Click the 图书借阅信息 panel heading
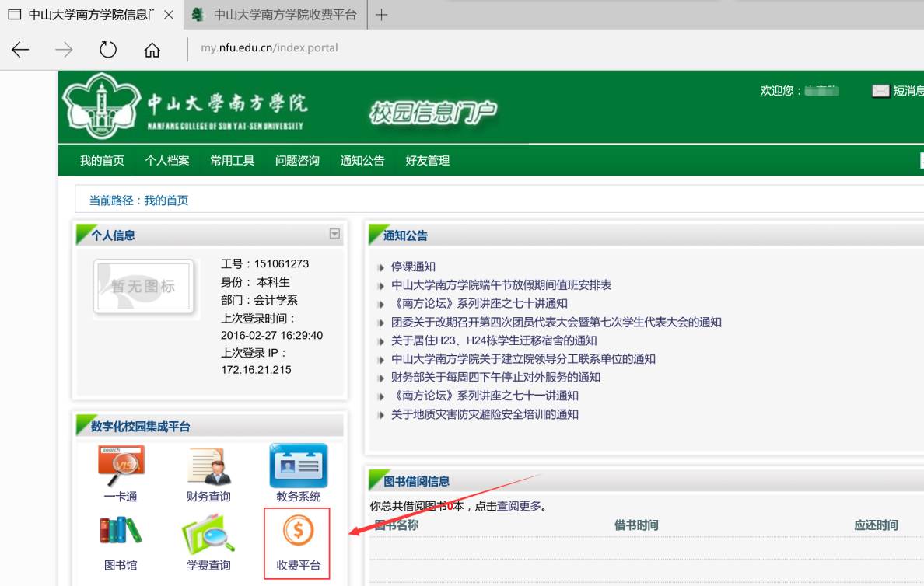The height and width of the screenshot is (586, 924). pos(417,481)
